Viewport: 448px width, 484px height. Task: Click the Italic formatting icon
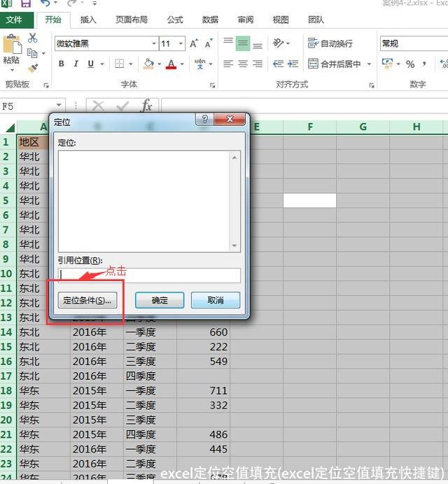pyautogui.click(x=76, y=64)
